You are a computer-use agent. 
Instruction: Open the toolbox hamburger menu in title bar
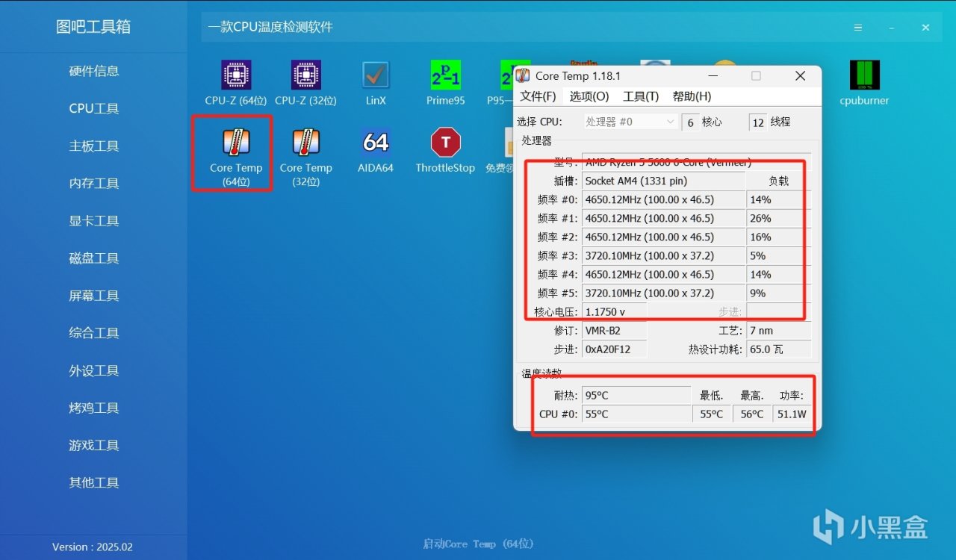[x=858, y=28]
